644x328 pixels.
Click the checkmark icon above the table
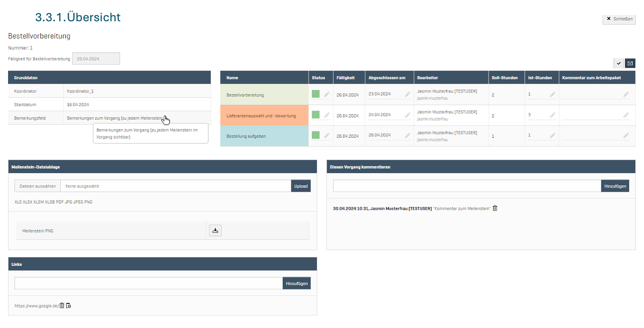tap(619, 63)
